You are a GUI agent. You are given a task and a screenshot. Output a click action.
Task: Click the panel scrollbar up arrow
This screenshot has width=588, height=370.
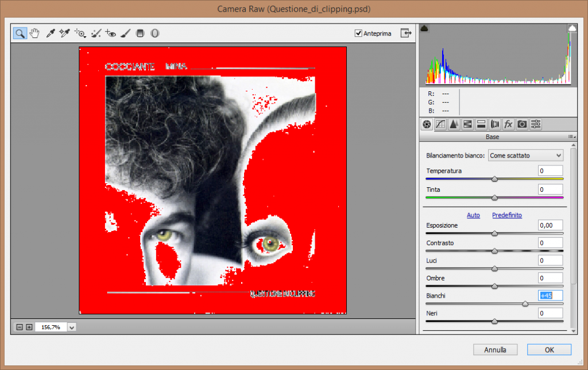point(574,145)
